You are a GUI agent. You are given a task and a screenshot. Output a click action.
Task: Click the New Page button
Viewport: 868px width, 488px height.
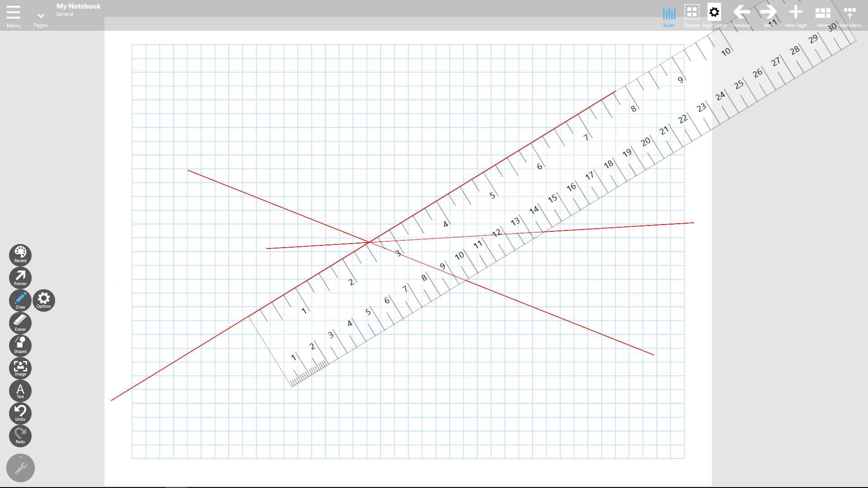click(x=795, y=12)
